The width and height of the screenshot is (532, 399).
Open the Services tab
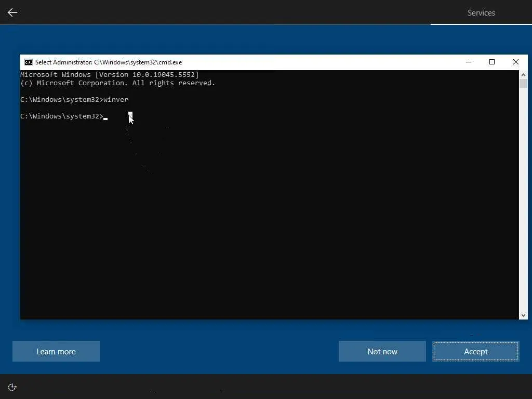(x=481, y=12)
